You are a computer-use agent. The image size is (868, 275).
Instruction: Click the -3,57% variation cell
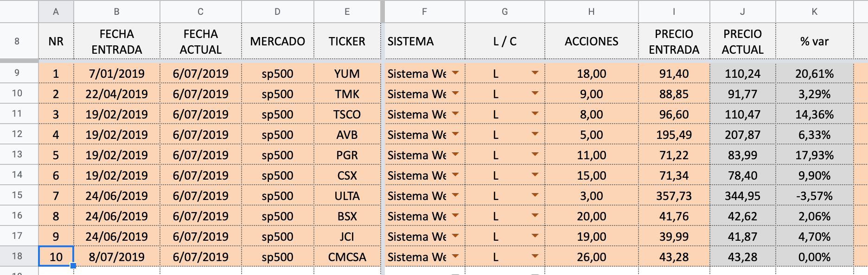point(814,196)
